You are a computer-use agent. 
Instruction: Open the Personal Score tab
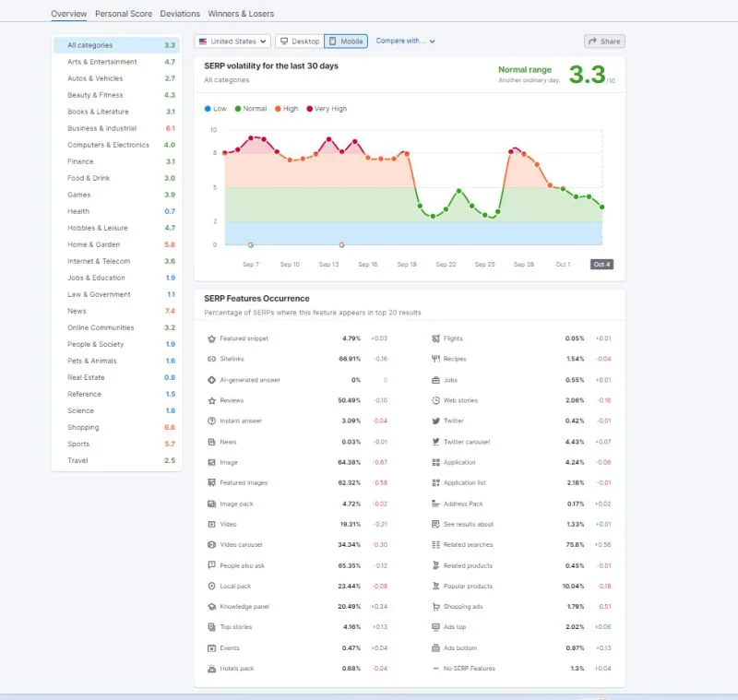124,14
